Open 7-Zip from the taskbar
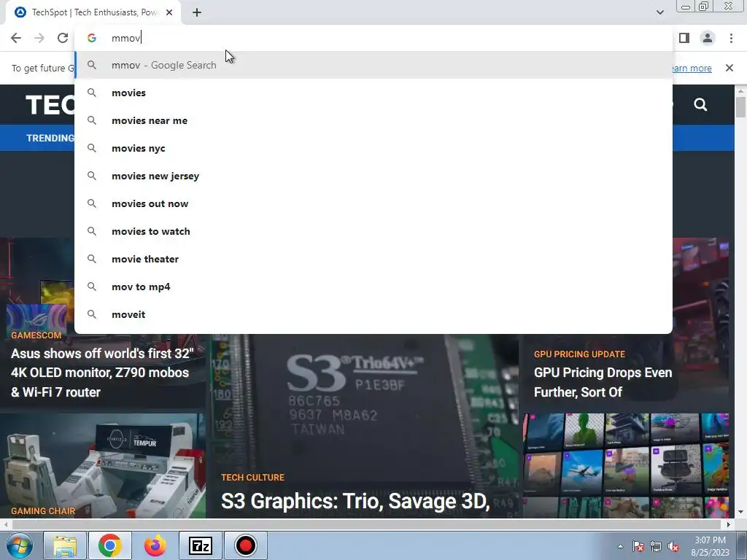The width and height of the screenshot is (747, 560). [200, 545]
